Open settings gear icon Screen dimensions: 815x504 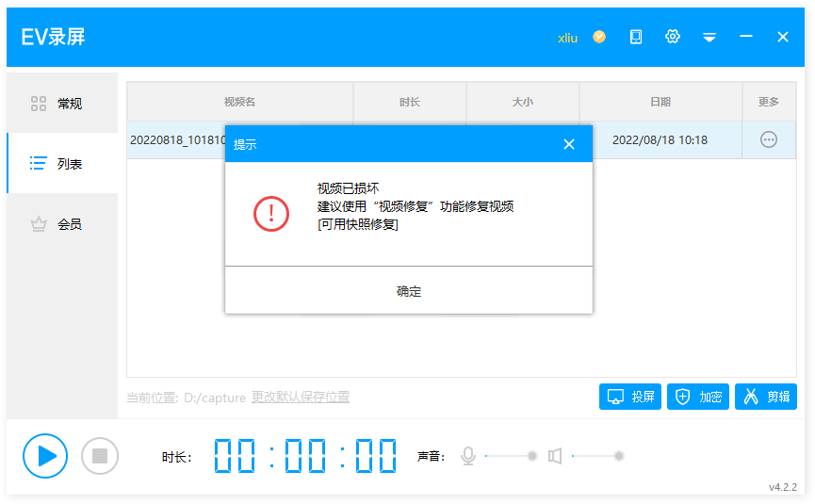673,37
